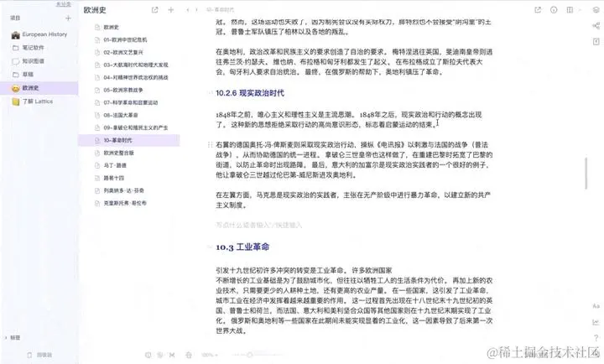Click the drag handle beside 右翼的德国 paragraph
Image resolution: width=604 pixels, height=364 pixels.
click(210, 145)
